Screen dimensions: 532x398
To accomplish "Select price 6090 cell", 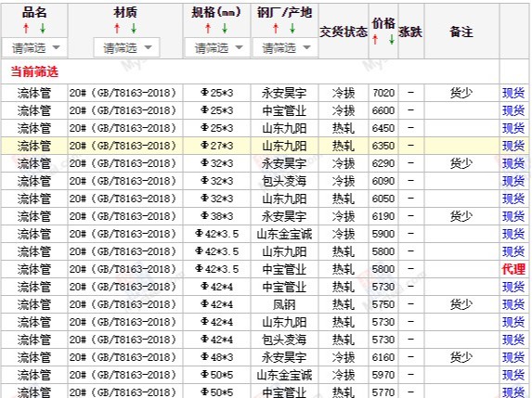I will [x=383, y=181].
